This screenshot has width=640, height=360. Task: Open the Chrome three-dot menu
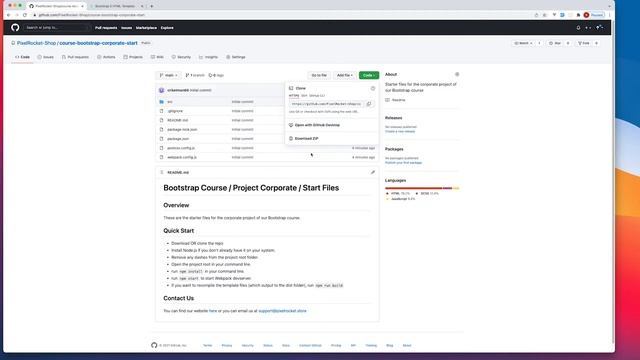[609, 15]
